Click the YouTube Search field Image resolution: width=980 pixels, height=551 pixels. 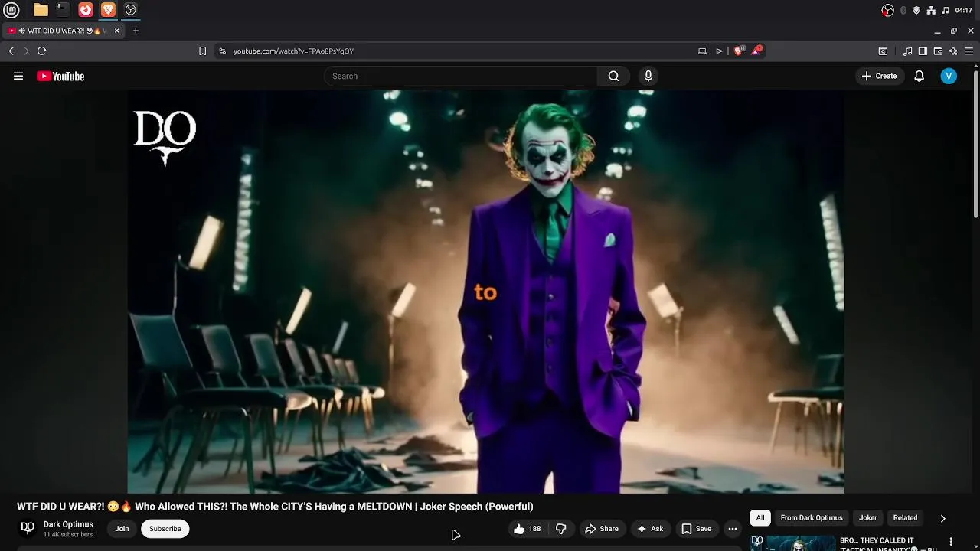point(461,76)
